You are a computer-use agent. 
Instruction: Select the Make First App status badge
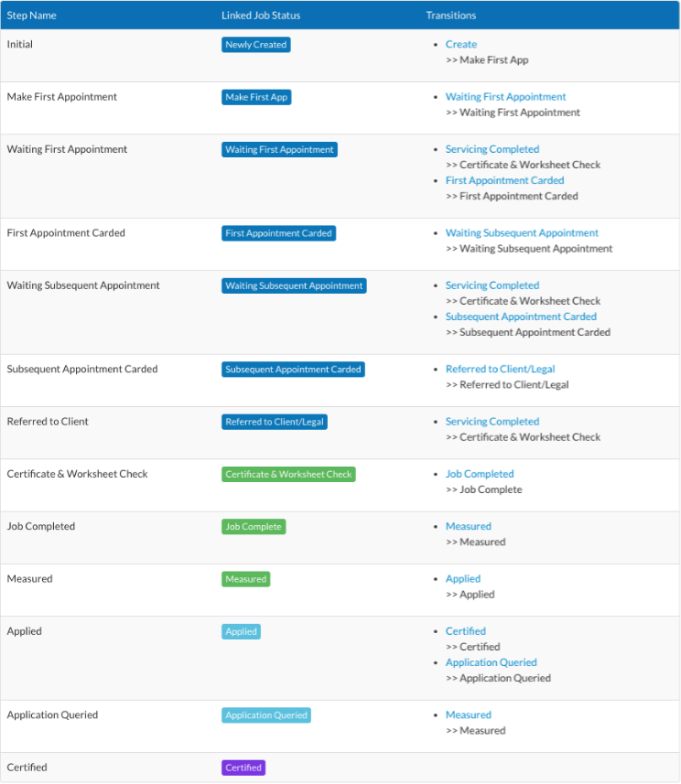click(256, 97)
